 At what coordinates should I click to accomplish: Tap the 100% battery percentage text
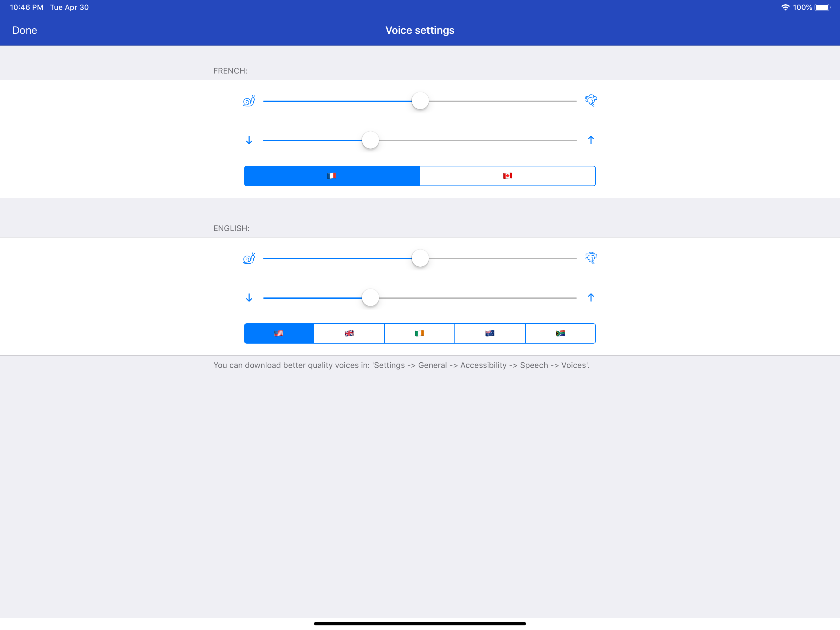tap(802, 7)
